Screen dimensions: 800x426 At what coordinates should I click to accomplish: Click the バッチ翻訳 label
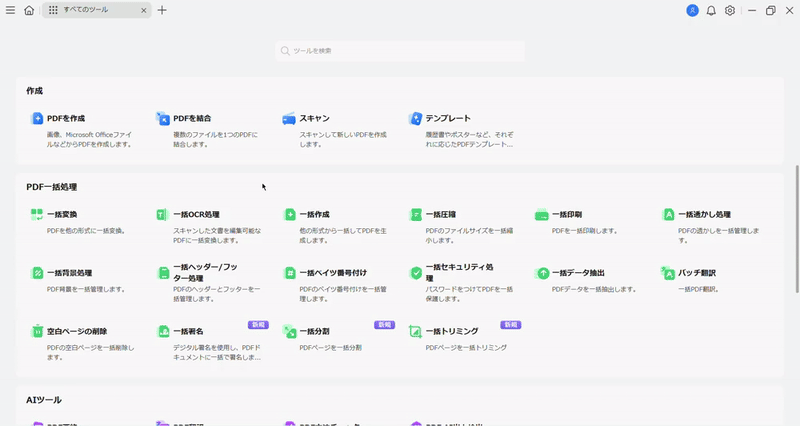(697, 273)
